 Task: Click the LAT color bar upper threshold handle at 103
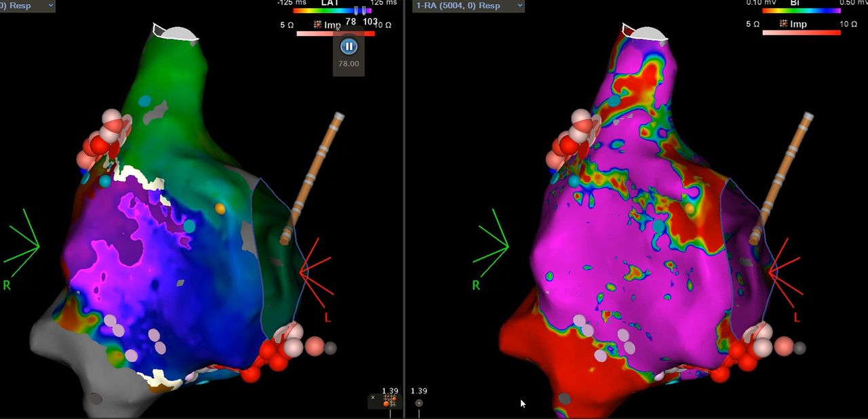click(364, 11)
